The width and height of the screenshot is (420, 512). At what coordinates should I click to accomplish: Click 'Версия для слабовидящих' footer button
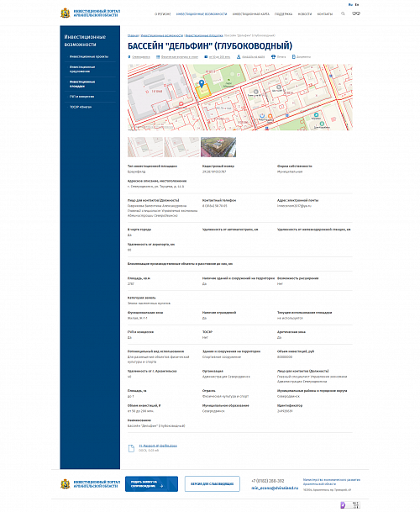(213, 483)
